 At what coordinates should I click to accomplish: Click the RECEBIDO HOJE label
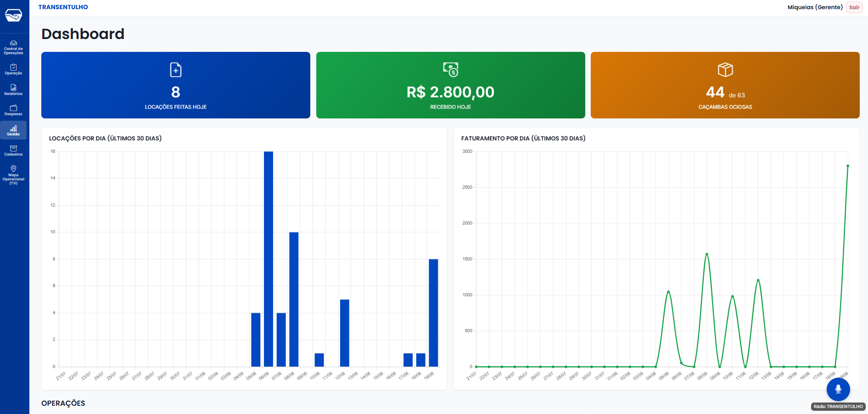click(451, 107)
